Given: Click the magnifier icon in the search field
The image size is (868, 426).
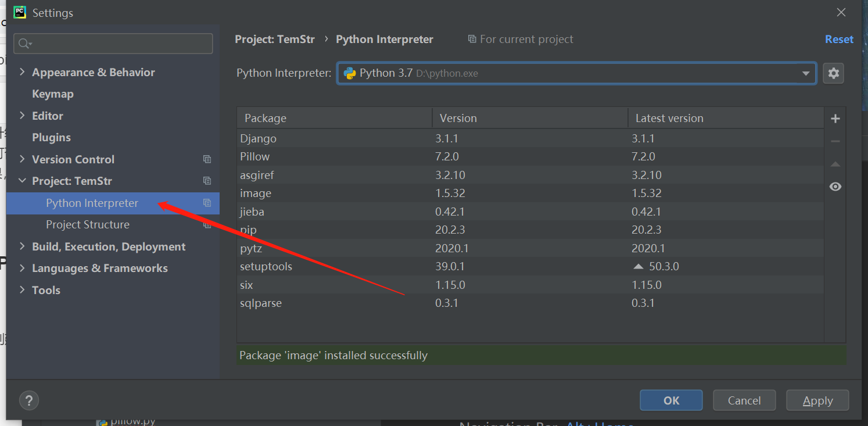Looking at the screenshot, I should (24, 43).
